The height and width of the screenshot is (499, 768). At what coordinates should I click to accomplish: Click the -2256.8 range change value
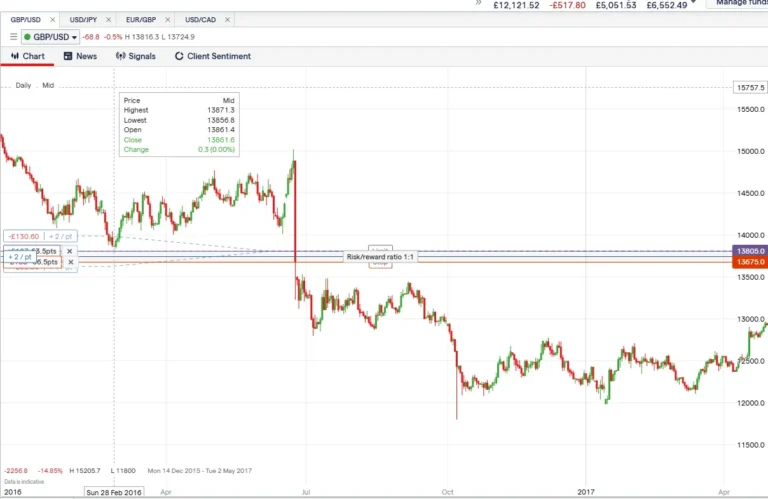click(x=16, y=471)
